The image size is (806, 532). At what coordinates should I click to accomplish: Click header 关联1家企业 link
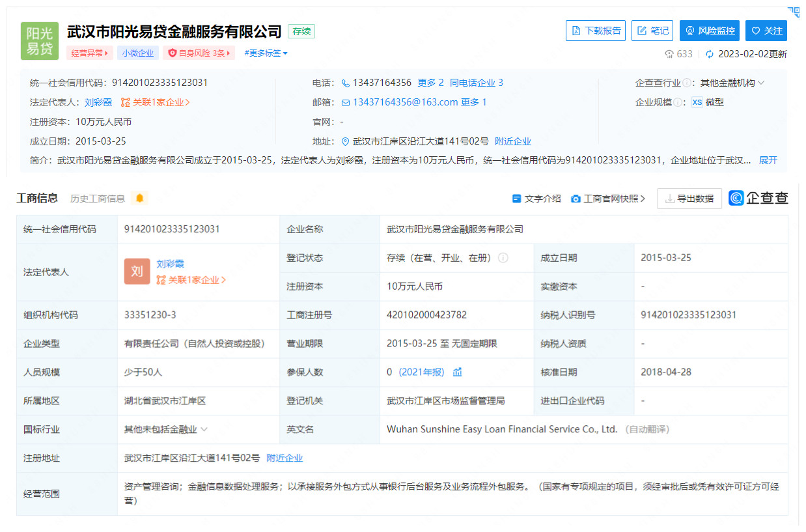(x=156, y=102)
